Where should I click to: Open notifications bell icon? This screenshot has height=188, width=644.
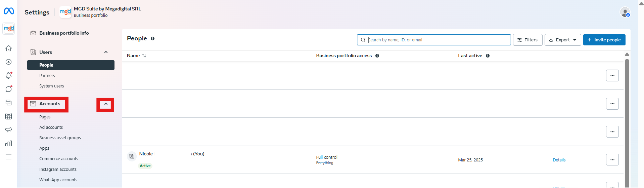point(9,76)
